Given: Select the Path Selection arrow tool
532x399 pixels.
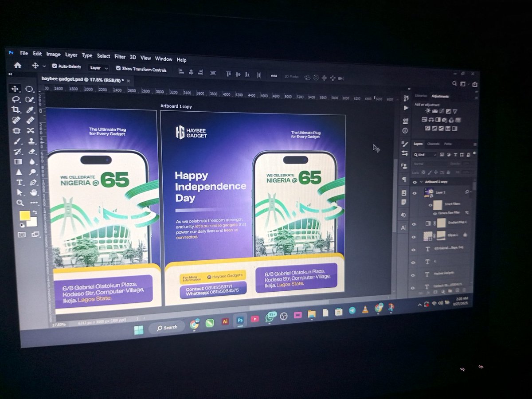Looking at the screenshot, I should [19, 192].
